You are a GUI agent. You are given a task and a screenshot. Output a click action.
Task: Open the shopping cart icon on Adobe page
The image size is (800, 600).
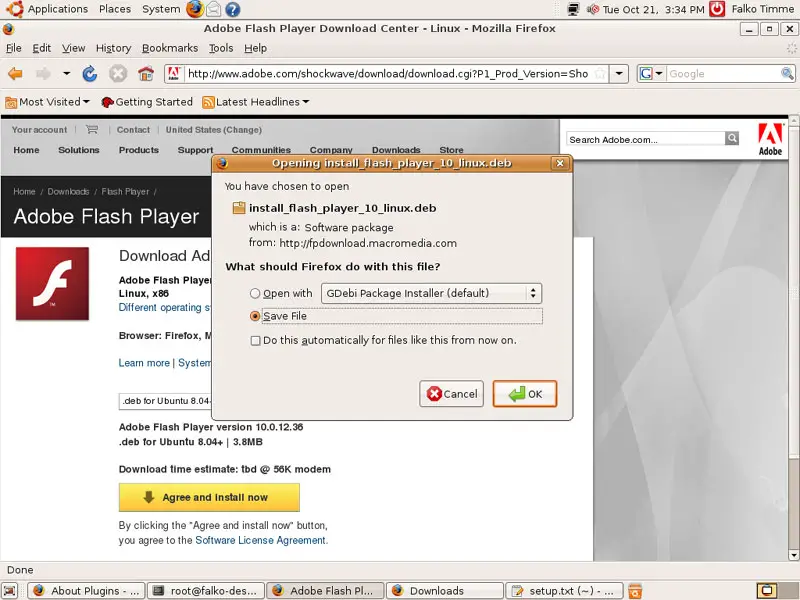tap(92, 130)
